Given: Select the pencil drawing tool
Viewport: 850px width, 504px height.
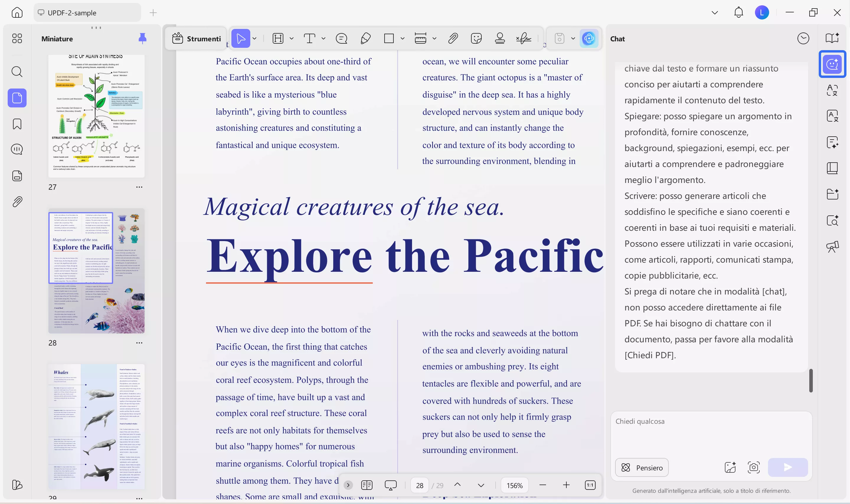Looking at the screenshot, I should coord(365,38).
